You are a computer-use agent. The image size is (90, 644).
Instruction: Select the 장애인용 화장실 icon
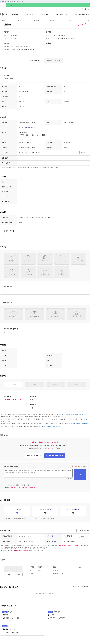tap(55, 314)
